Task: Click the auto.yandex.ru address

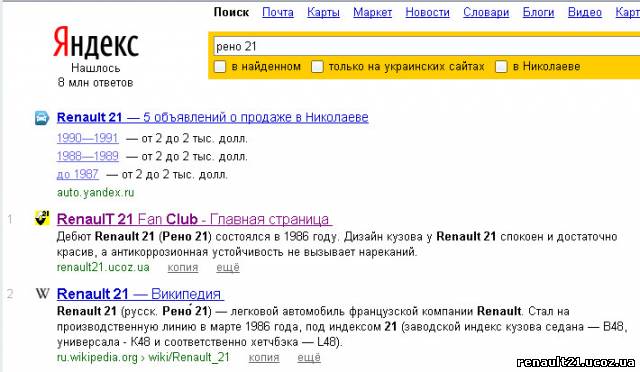Action: [96, 192]
